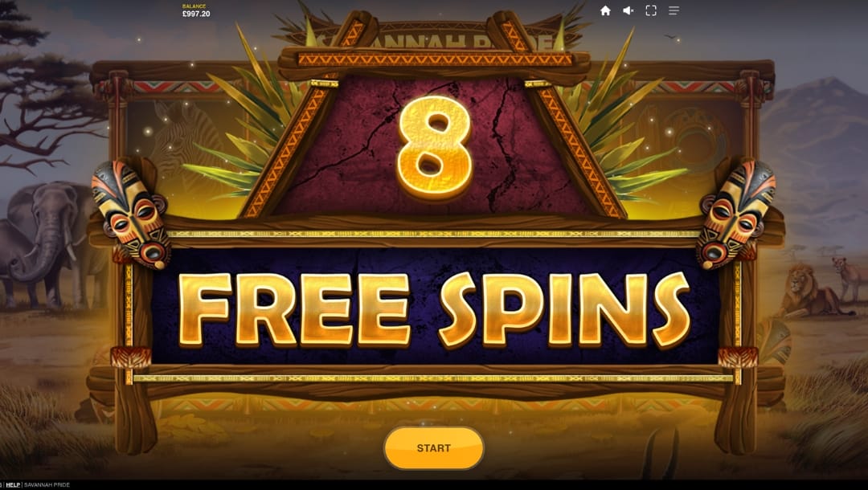
Task: Toggle fullscreen mode icon
Action: tap(651, 10)
